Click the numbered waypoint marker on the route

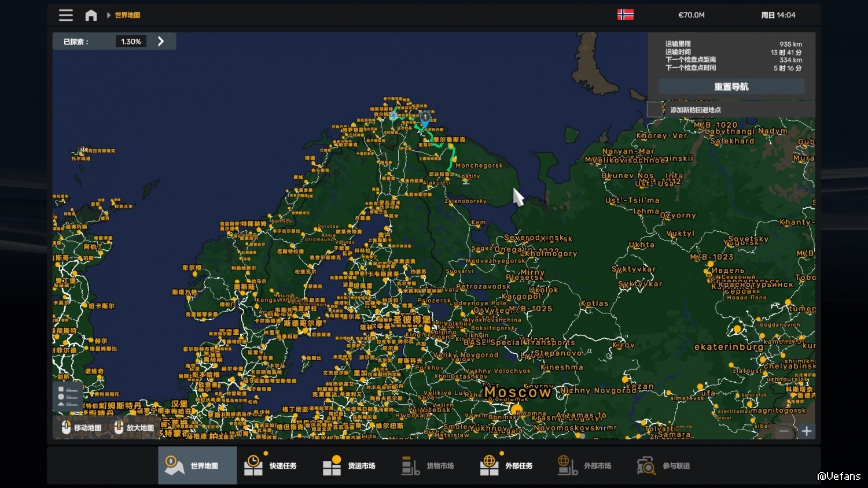(x=425, y=118)
